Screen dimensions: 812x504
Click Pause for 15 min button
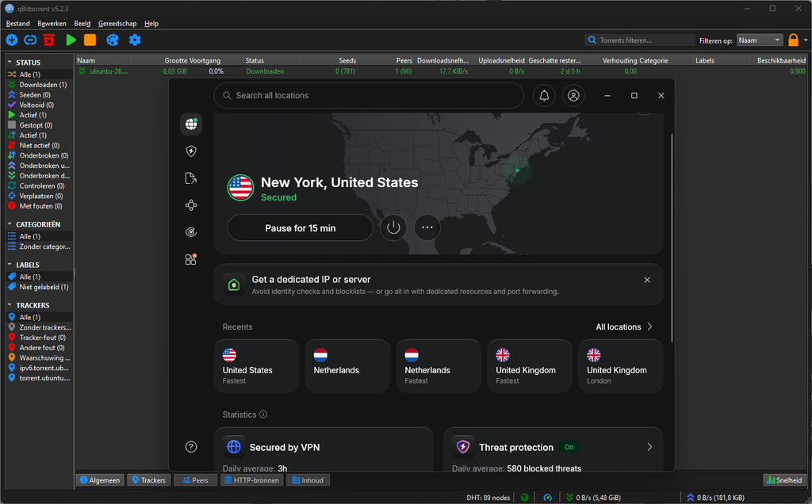pos(301,228)
